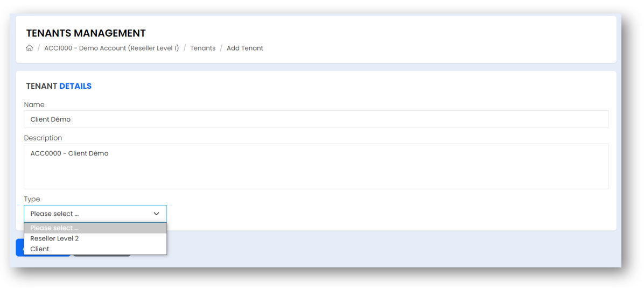Viewport: 644px width, 290px height.
Task: Click the TENANTS MANAGEMENT page title
Action: (86, 33)
